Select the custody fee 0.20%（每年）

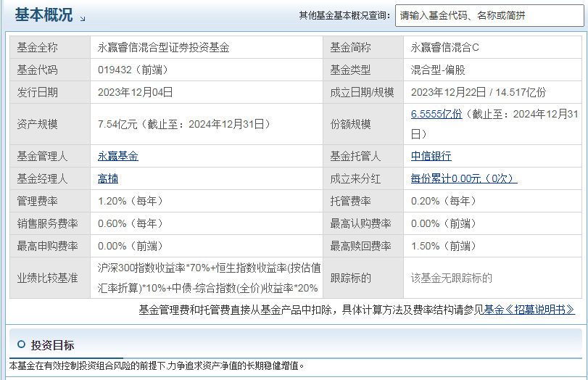[x=443, y=201]
